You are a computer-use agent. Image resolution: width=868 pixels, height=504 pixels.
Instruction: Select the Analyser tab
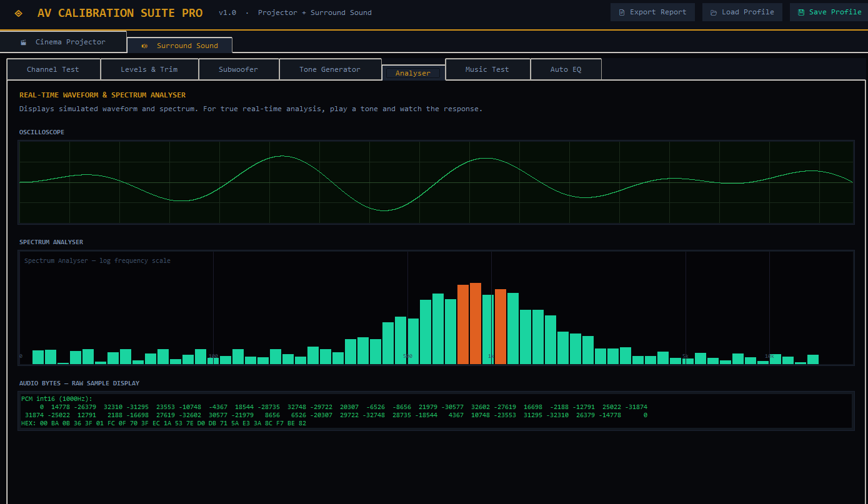tap(413, 73)
